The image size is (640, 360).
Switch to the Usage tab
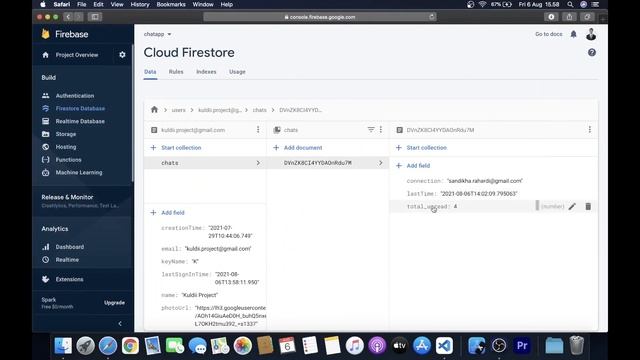click(237, 71)
